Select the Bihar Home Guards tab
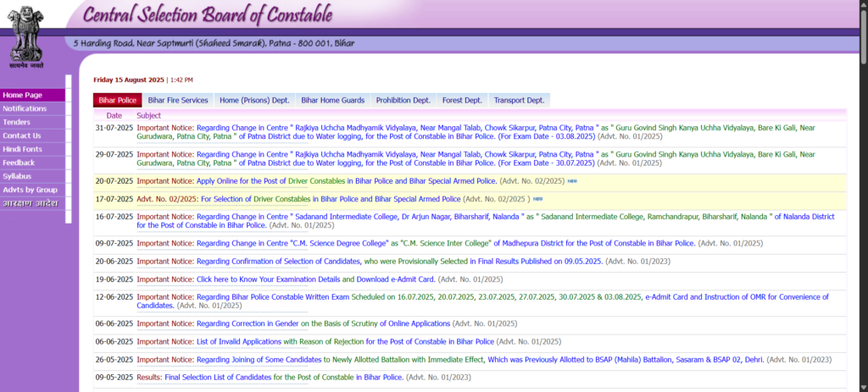This screenshot has height=392, width=868. (332, 100)
